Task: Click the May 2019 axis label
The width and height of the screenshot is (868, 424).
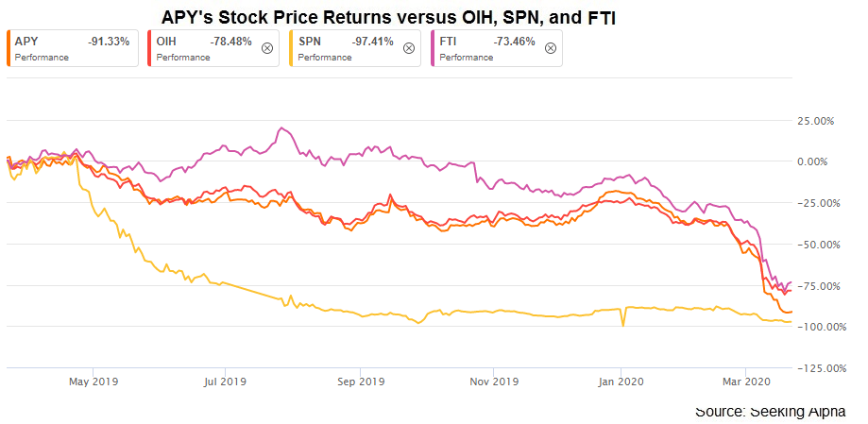Action: click(x=93, y=382)
